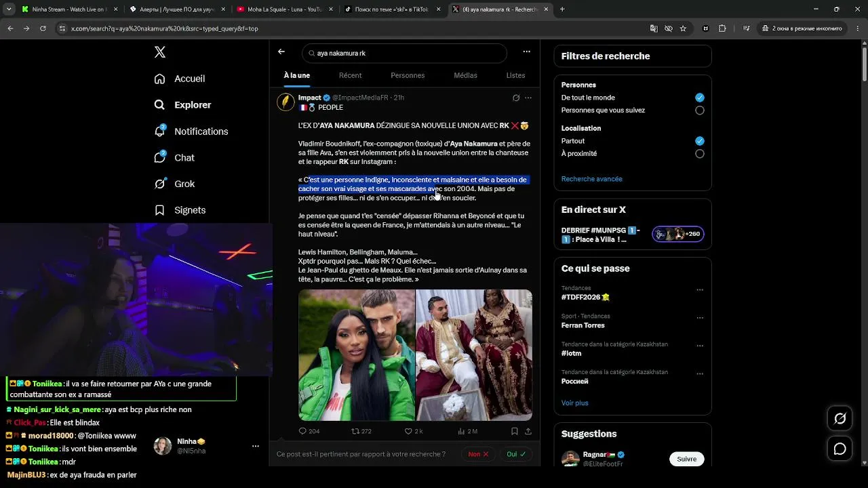Open the Ninha account avatar
Screen dimensions: 868x488
click(x=163, y=446)
